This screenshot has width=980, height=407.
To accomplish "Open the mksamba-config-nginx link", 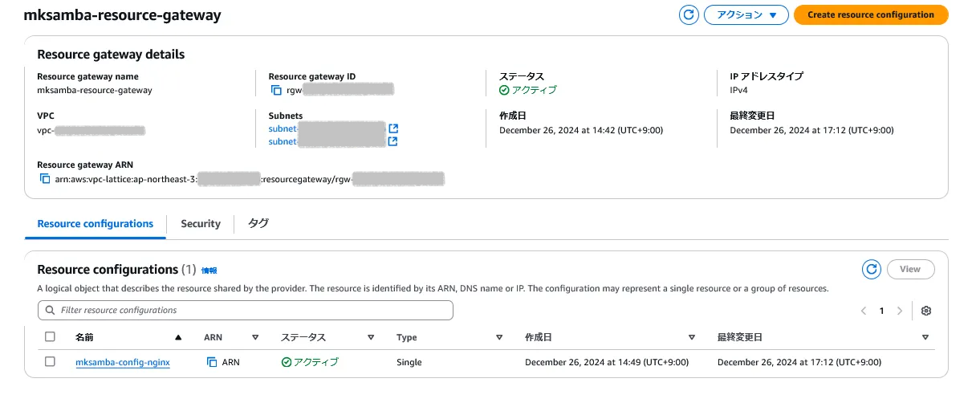I will click(122, 362).
